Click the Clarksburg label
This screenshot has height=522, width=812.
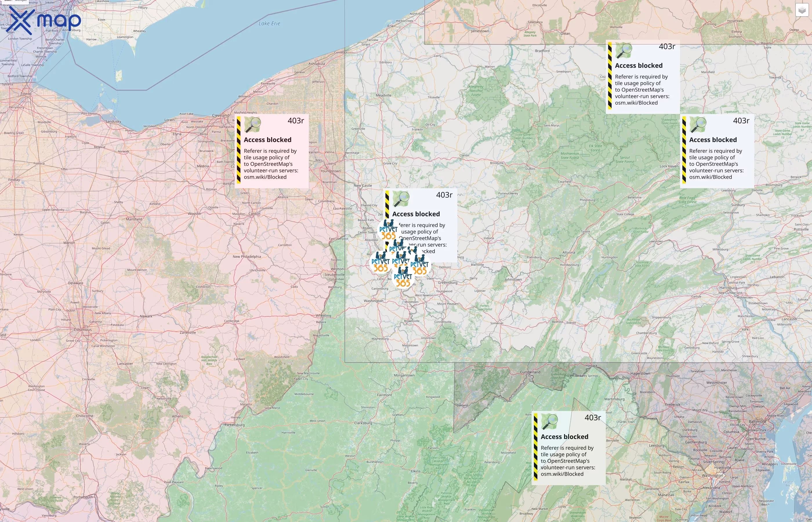pyautogui.click(x=363, y=423)
